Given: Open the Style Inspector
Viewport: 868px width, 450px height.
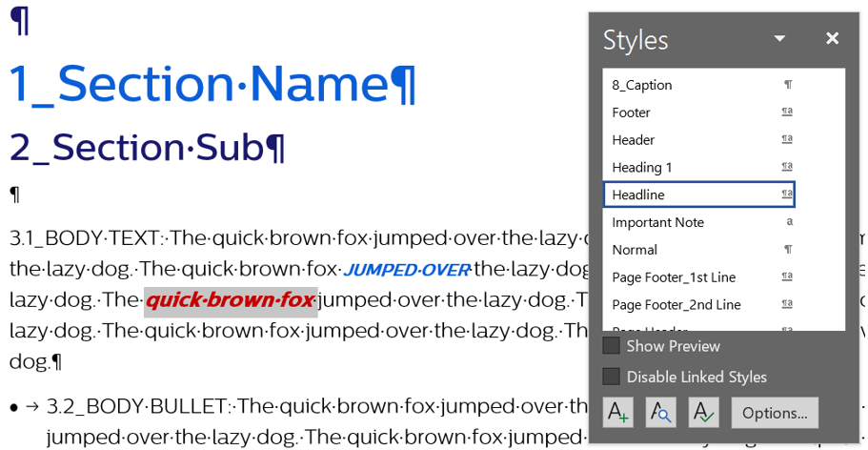Looking at the screenshot, I should [661, 413].
